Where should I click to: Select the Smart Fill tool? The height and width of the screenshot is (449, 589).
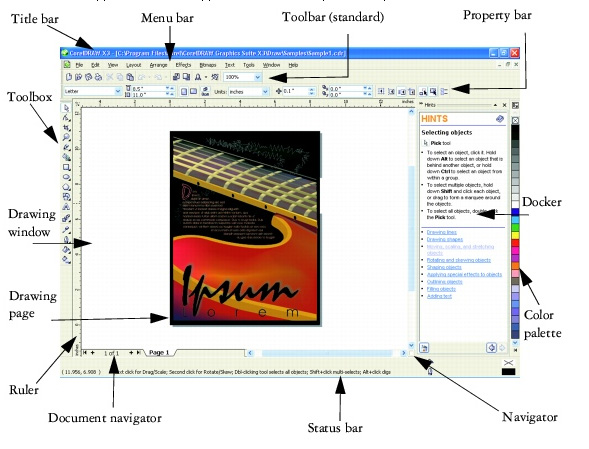66,157
